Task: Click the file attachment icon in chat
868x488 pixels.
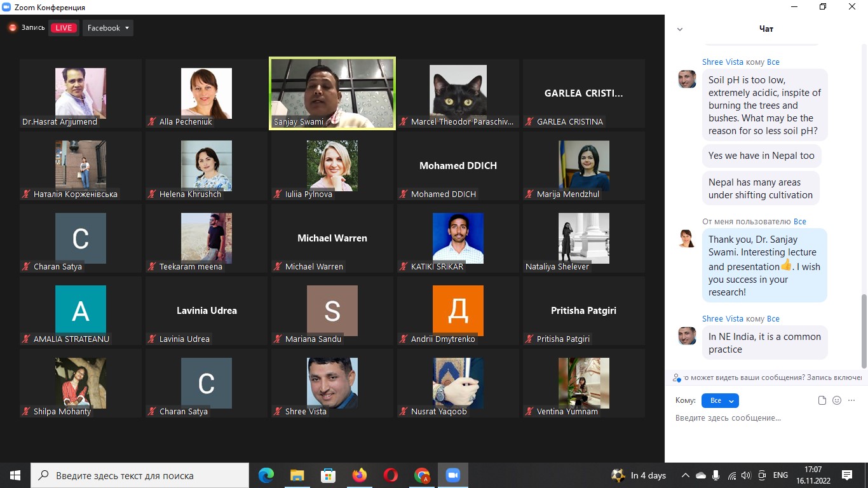Action: click(822, 400)
